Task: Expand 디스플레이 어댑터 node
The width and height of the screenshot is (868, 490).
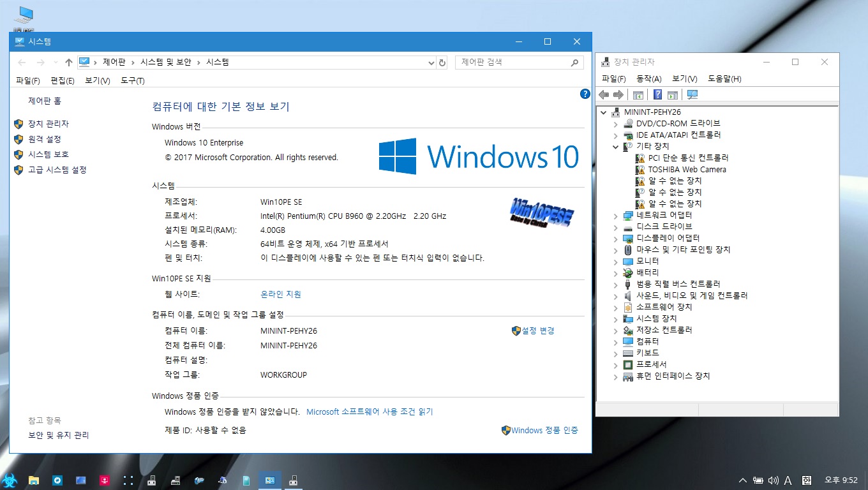Action: [615, 239]
